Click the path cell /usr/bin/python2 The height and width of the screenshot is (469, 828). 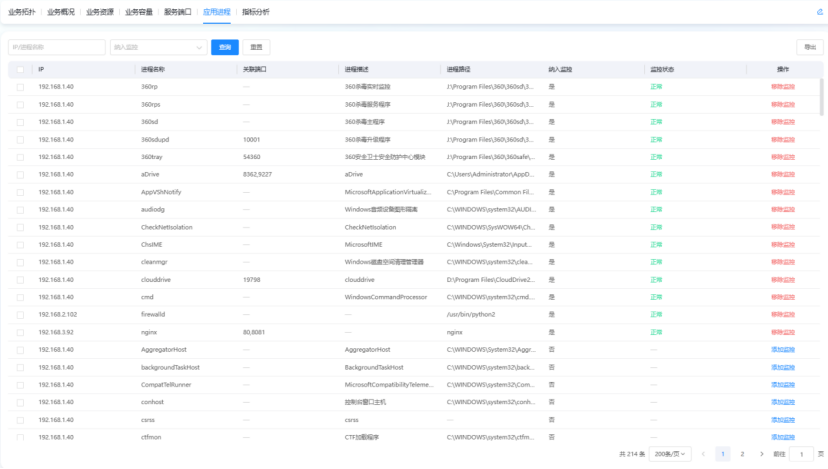pos(471,314)
